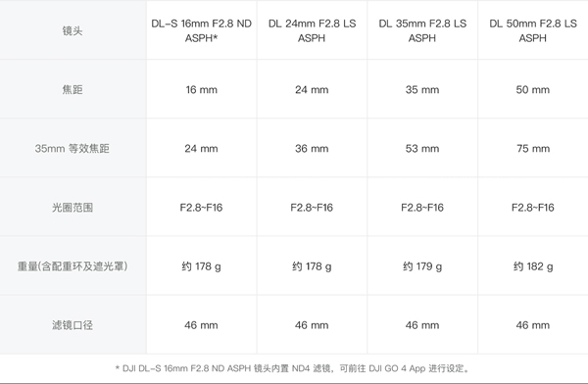Click the ND4 滤镜 footnote text
588x384 pixels.
coord(312,368)
